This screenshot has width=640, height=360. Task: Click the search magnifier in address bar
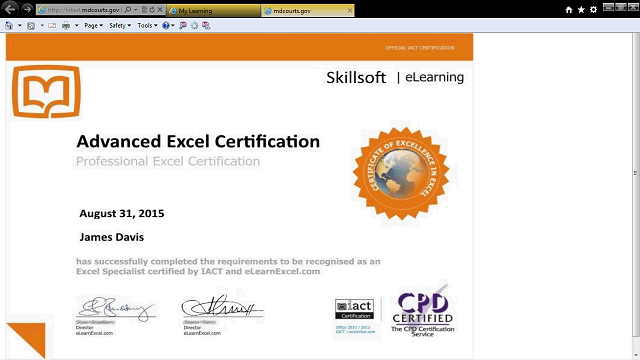[128, 9]
